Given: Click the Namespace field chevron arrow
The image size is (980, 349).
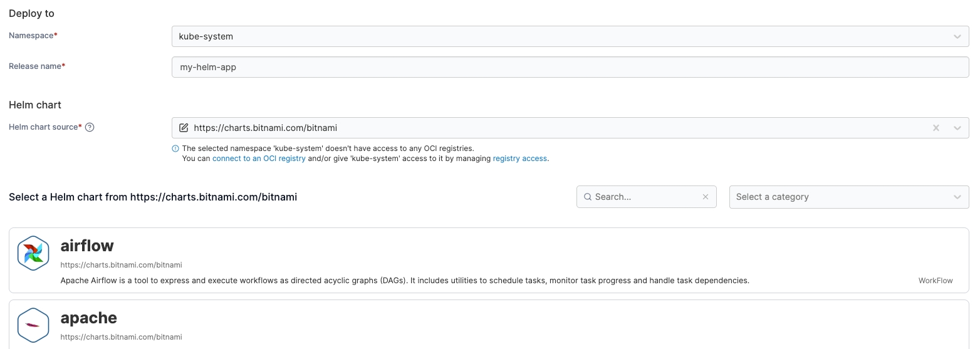Looking at the screenshot, I should point(957,36).
